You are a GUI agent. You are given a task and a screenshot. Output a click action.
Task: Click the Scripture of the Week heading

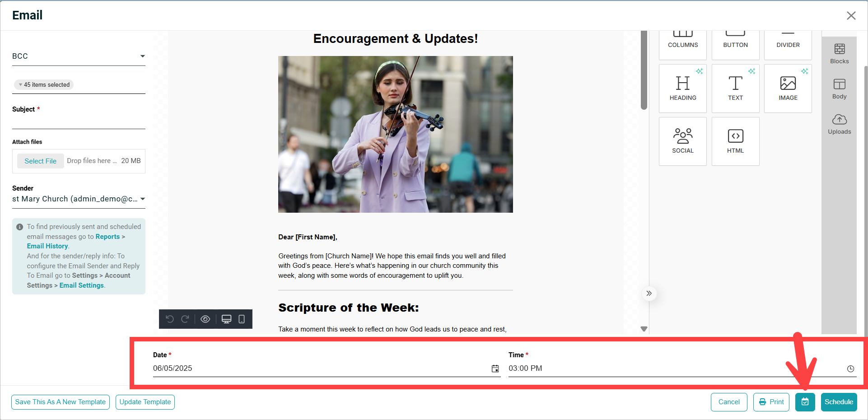click(349, 308)
